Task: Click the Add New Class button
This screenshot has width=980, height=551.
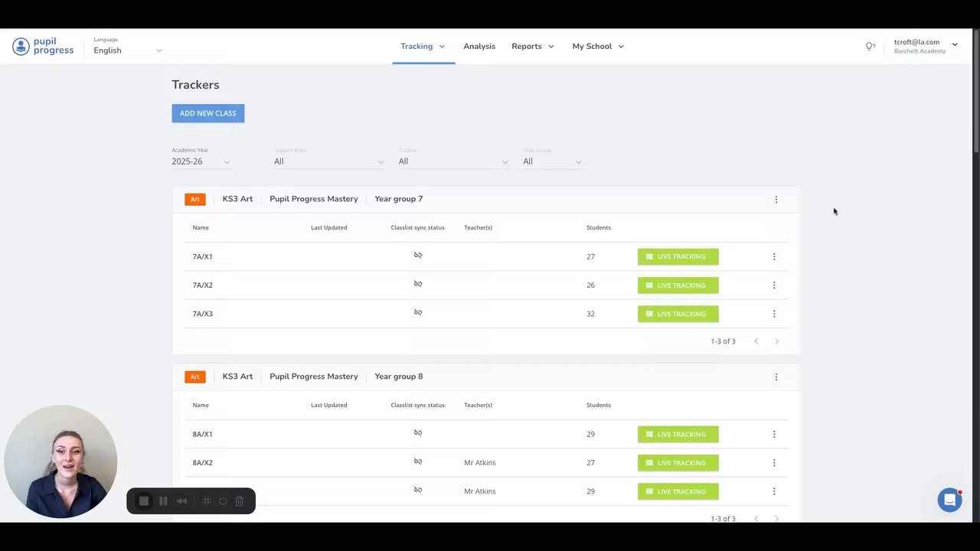Action: [x=208, y=113]
